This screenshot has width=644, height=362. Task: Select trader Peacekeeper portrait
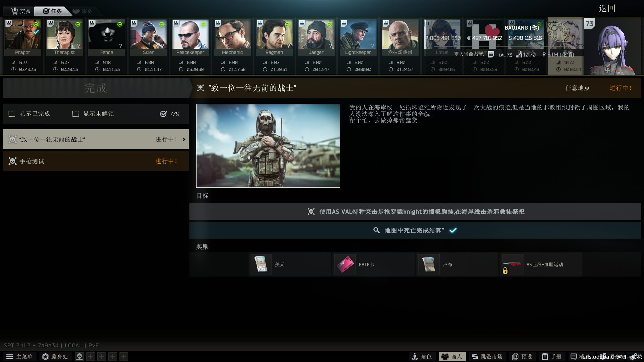(x=190, y=34)
